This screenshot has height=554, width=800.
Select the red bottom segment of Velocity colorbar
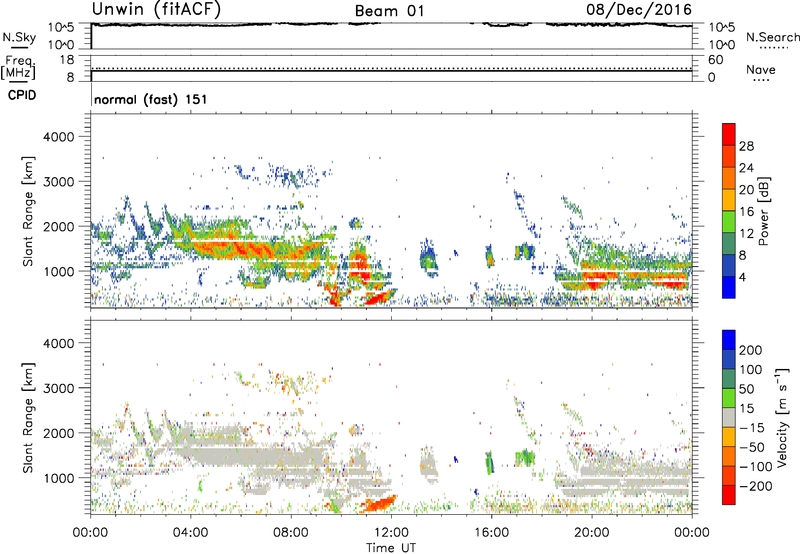pyautogui.click(x=729, y=495)
